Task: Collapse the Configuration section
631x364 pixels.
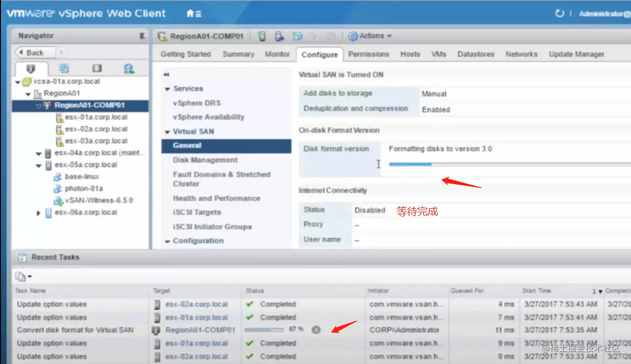Action: pos(168,242)
